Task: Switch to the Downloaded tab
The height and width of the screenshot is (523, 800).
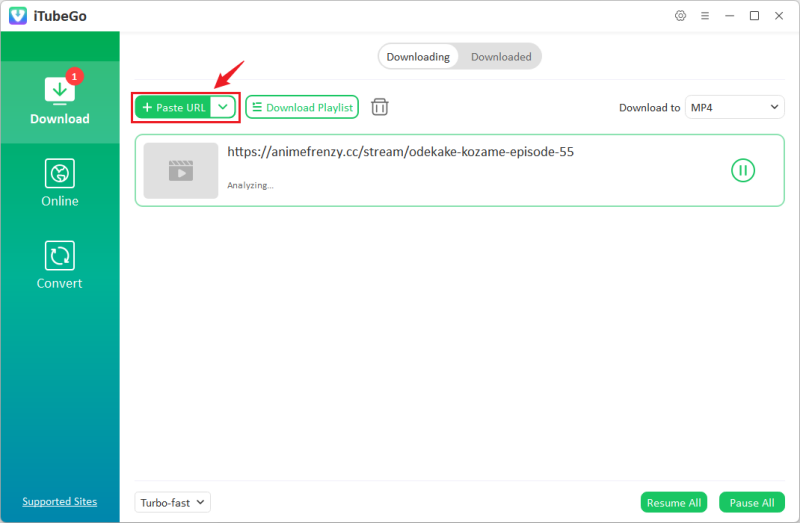Action: [x=501, y=57]
